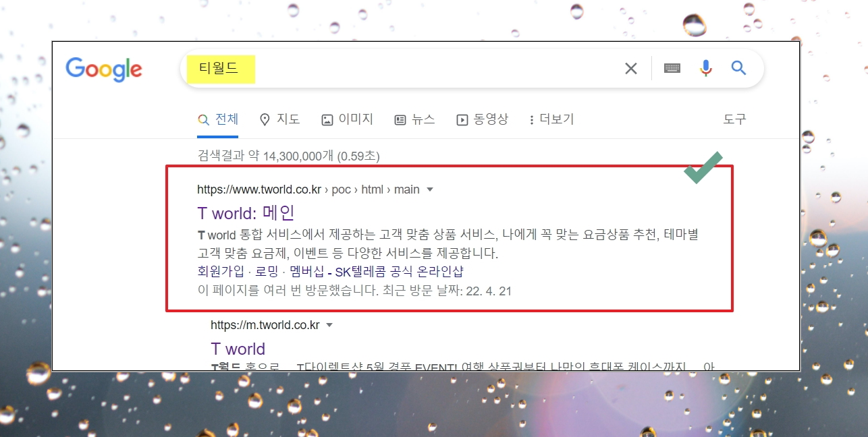Click the Google logo
Viewport: 868px width, 437px height.
(x=104, y=69)
